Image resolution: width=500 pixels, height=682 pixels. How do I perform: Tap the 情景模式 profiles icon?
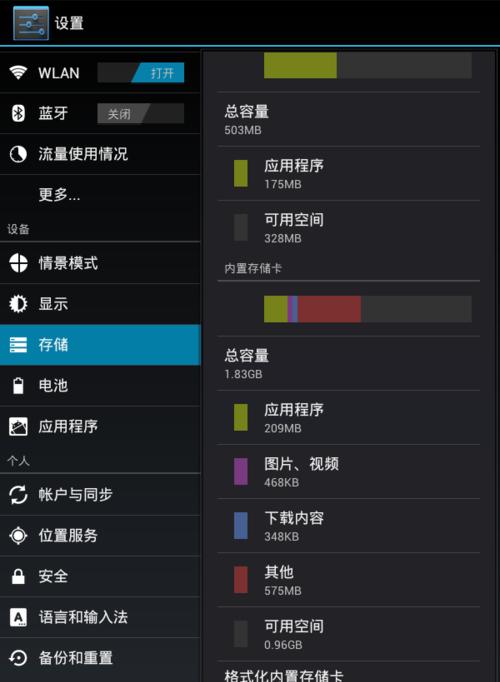(18, 263)
